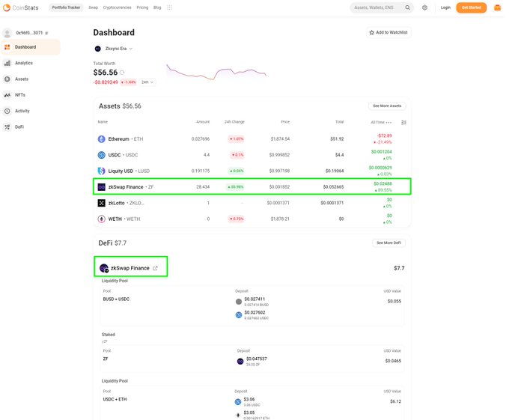Click the Ethereum -$72.89 all time loss
Screen dimensions: 509x420
[x=384, y=136]
